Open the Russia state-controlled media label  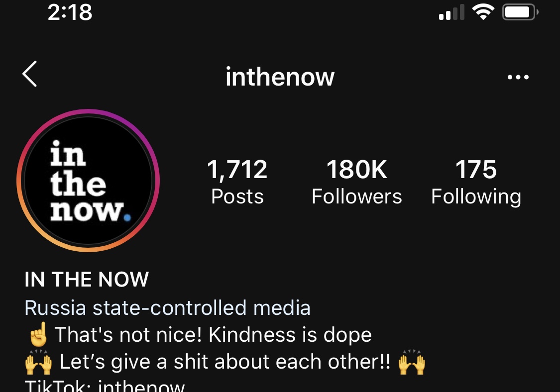167,308
